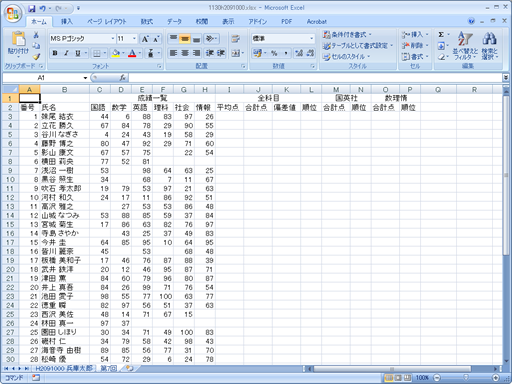
Task: Open AutoSum function
Action: [441, 35]
